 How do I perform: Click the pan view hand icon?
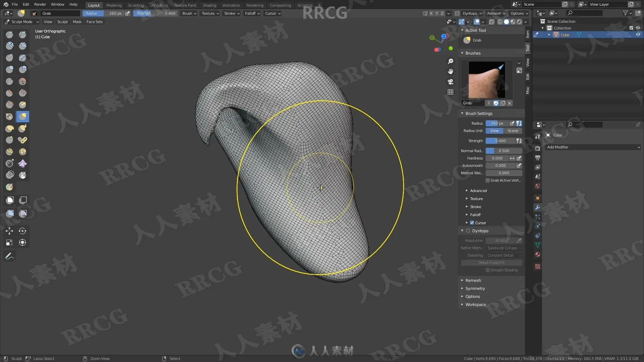coord(450,71)
